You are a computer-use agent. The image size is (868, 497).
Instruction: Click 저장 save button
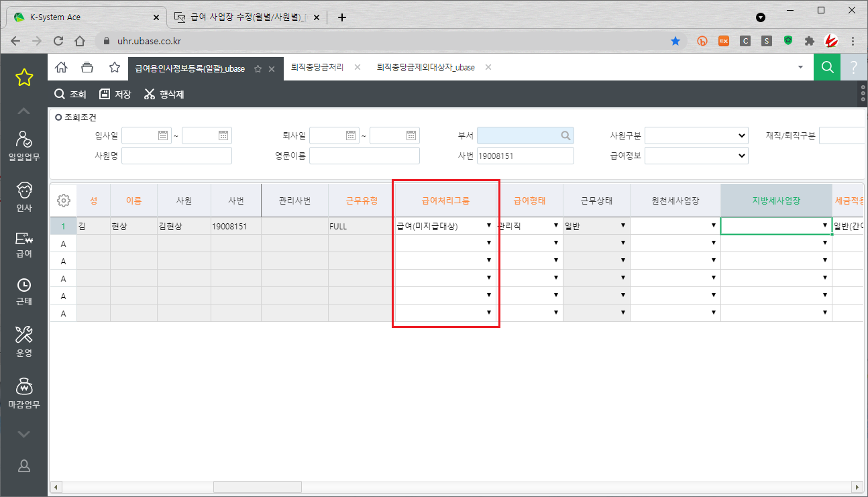click(115, 95)
